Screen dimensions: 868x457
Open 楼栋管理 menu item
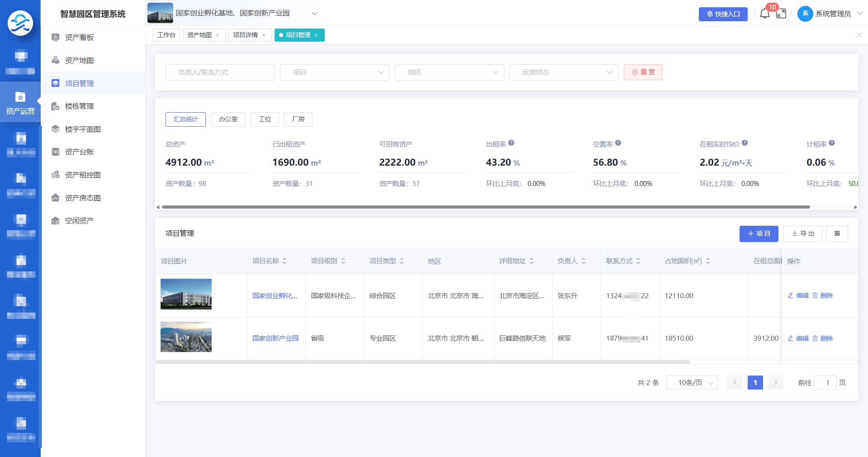[79, 106]
